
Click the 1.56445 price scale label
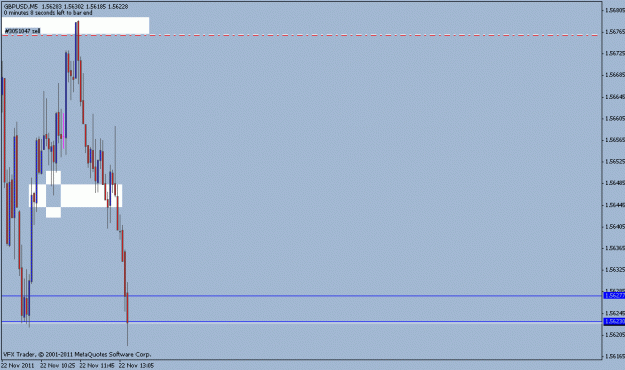coord(615,205)
